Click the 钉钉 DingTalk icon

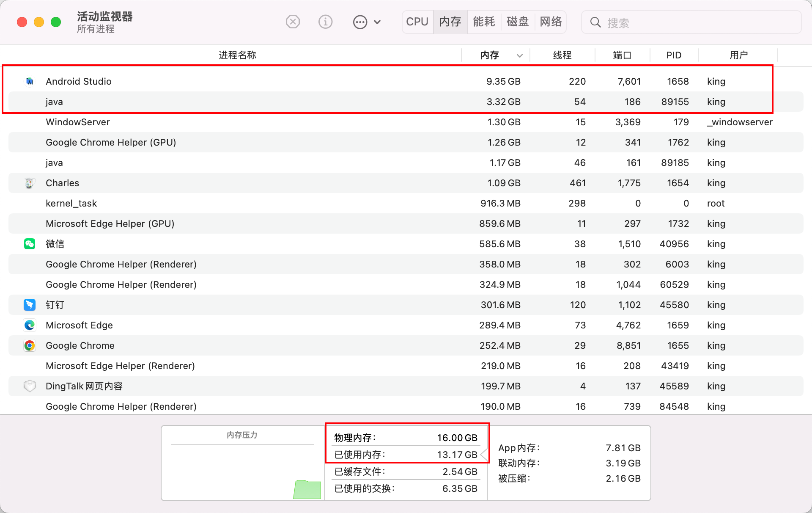pyautogui.click(x=30, y=305)
